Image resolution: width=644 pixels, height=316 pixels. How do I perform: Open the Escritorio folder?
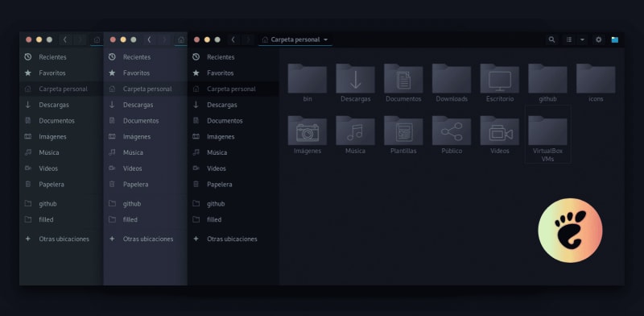click(499, 78)
